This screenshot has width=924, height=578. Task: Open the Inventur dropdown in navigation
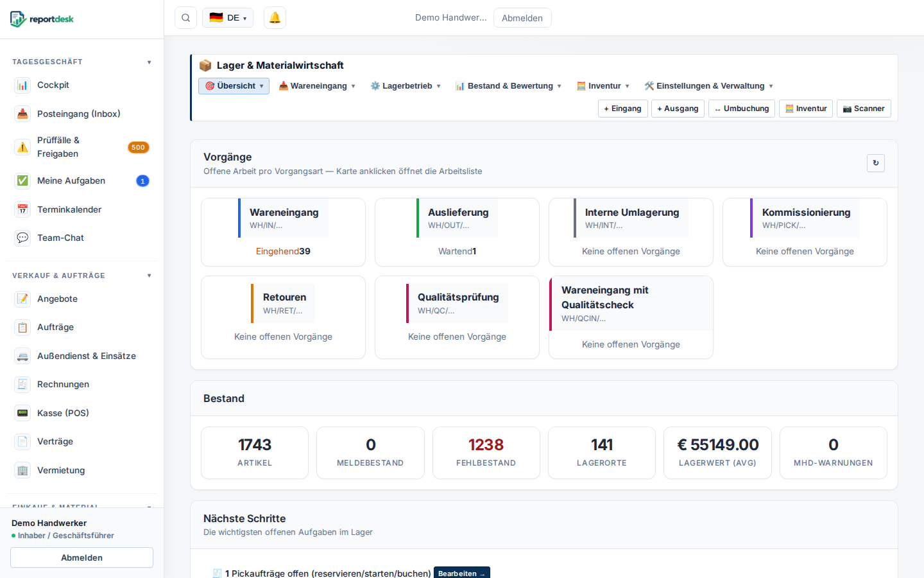603,86
